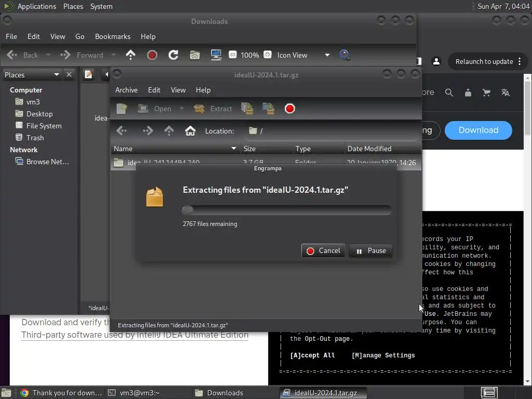Click the zoom in icon beside 100%
This screenshot has height=399, width=532.
point(268,55)
